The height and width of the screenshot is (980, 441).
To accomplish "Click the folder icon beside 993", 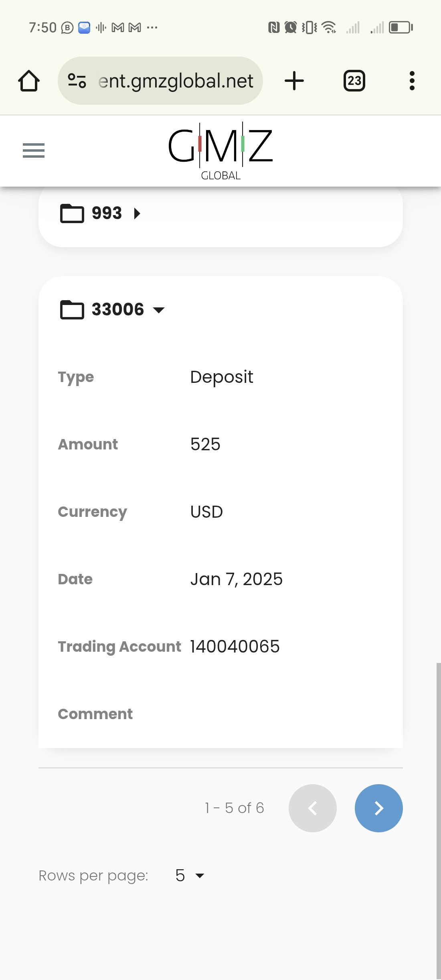I will pos(72,213).
